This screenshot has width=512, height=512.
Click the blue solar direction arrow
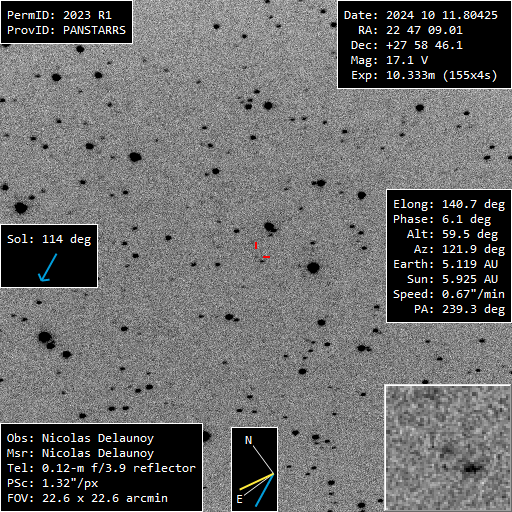point(48,268)
